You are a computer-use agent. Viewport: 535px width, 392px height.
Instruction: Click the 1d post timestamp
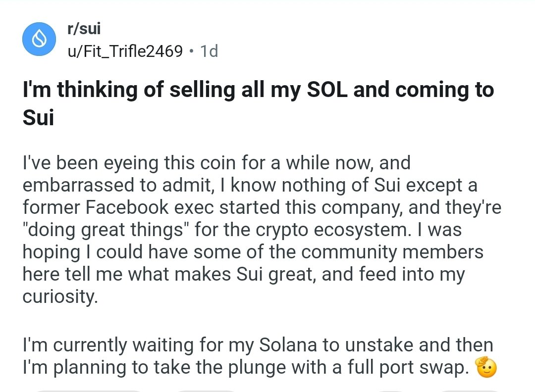tap(209, 51)
